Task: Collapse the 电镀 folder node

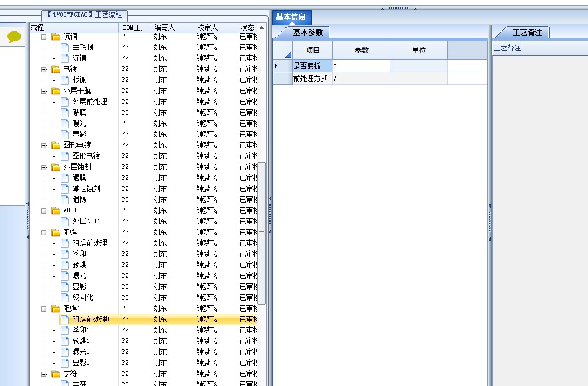Action: pos(44,69)
